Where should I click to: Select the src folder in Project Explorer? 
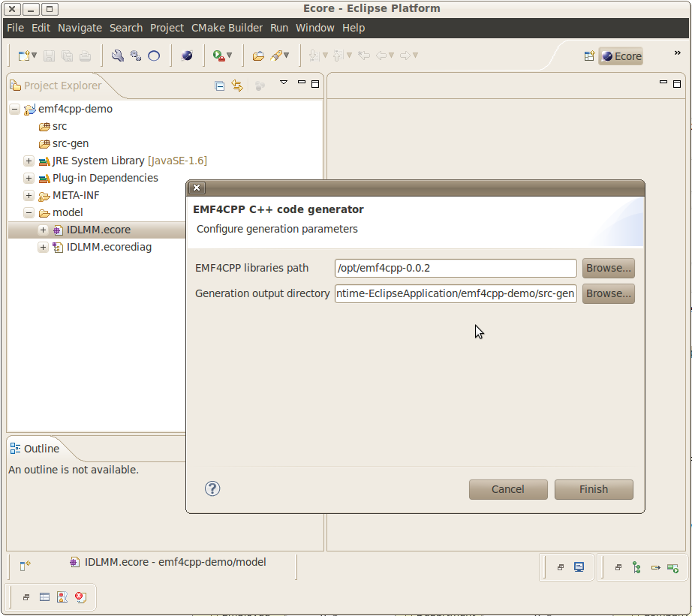tap(59, 127)
